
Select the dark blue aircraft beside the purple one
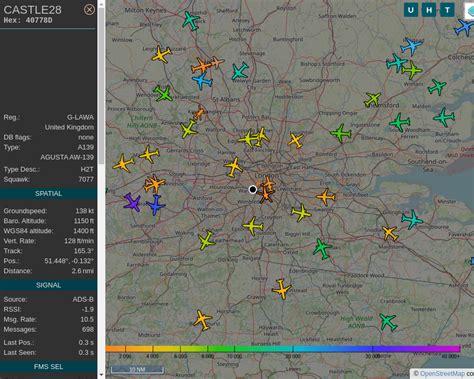pyautogui.click(x=155, y=205)
